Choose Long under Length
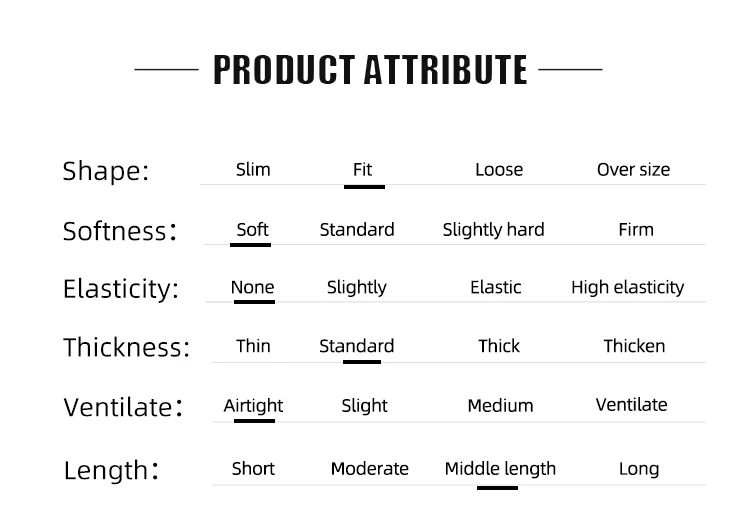750x520 pixels. pos(638,468)
